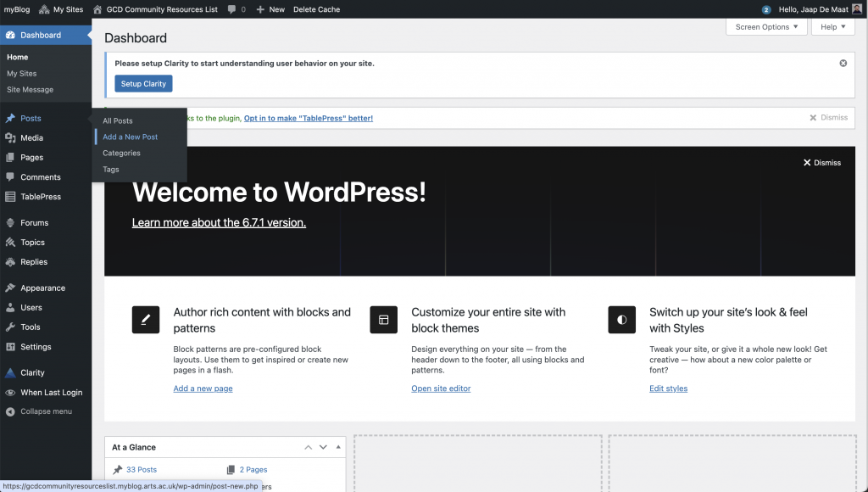Click the New label in the admin bar
The width and height of the screenshot is (868, 492).
point(277,9)
